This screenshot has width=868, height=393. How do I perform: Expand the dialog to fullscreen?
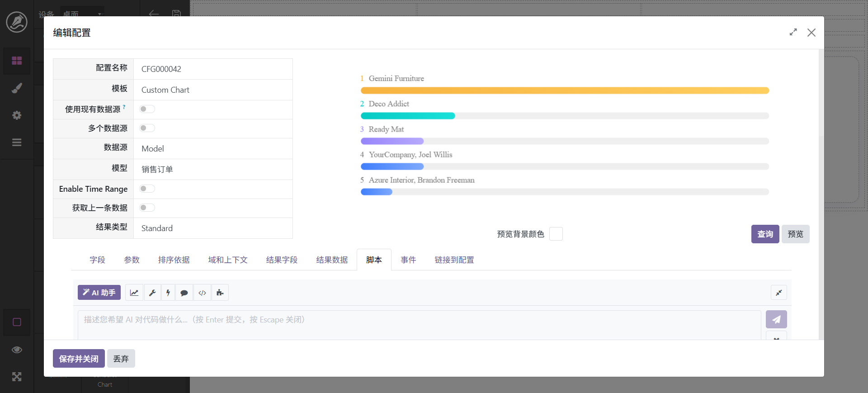pyautogui.click(x=793, y=33)
